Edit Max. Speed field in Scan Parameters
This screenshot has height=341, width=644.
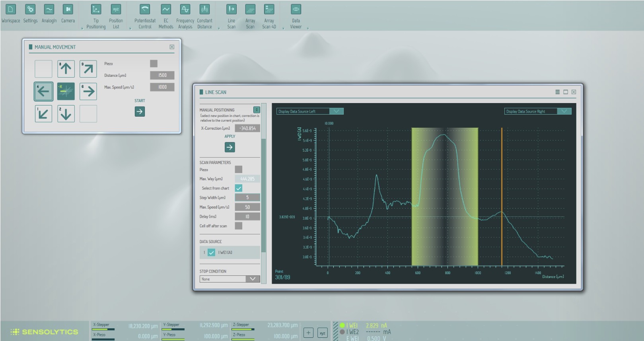click(x=247, y=207)
